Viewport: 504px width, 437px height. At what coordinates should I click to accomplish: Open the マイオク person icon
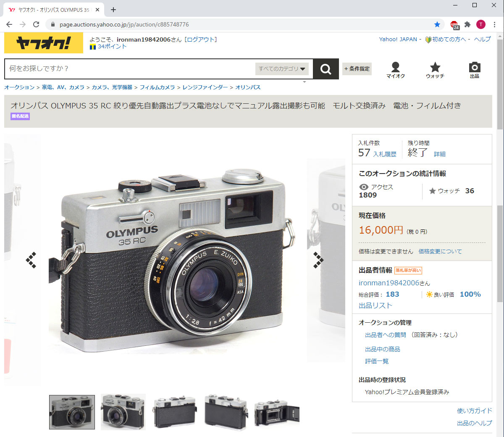coord(396,70)
